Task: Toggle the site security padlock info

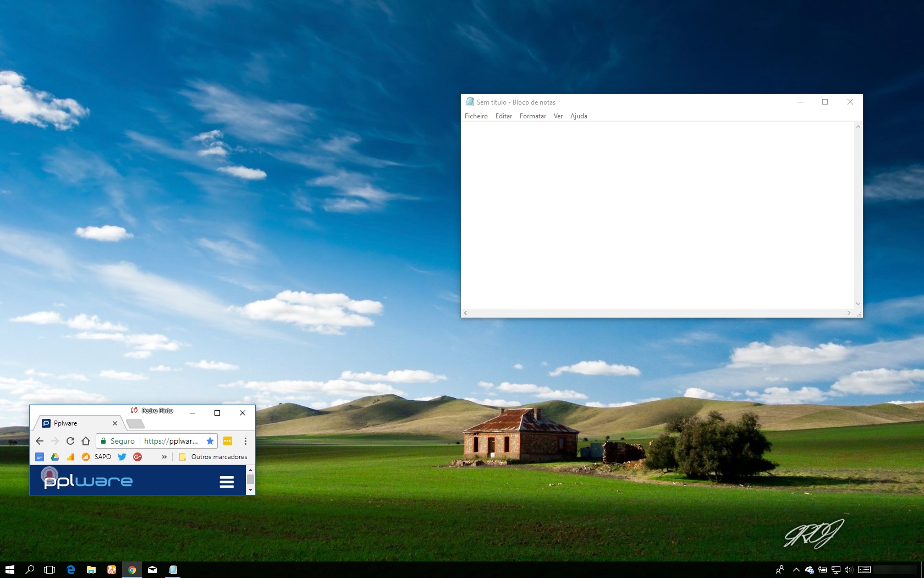Action: pos(103,441)
